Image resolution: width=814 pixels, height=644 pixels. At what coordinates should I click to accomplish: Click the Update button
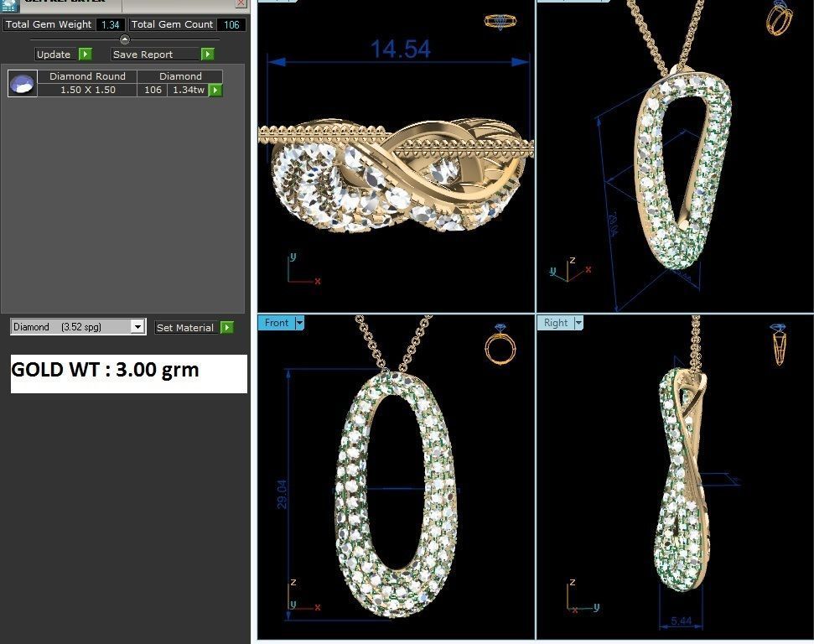(56, 54)
